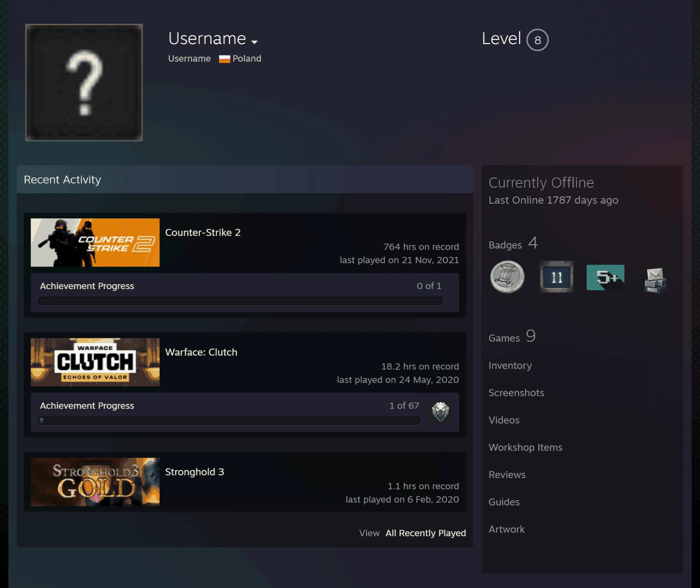This screenshot has width=700, height=588.
Task: Open the profile avatar question mark image
Action: pos(84,82)
